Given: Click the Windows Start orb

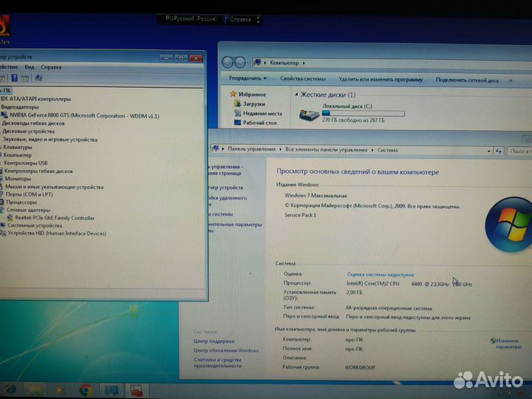Looking at the screenshot, I should (10, 389).
